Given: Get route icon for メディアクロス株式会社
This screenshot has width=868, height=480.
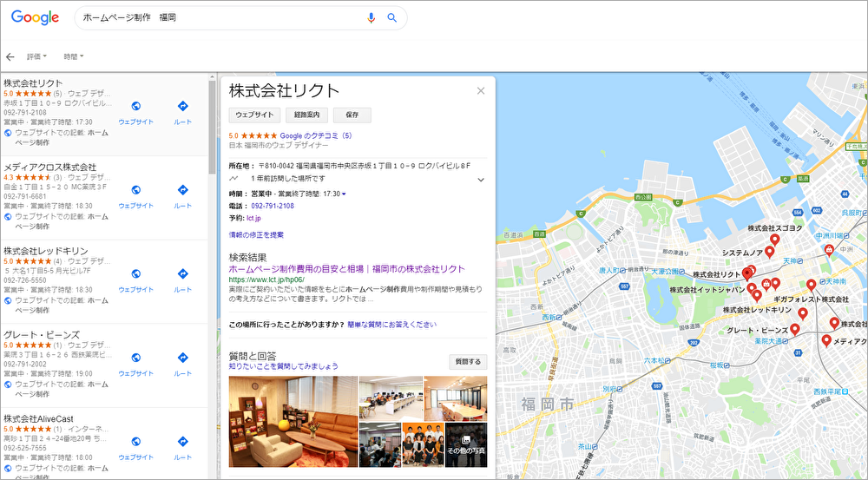Looking at the screenshot, I should 182,190.
